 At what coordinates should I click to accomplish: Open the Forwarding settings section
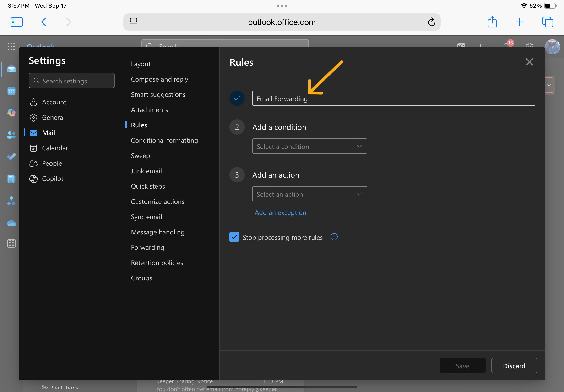point(147,247)
